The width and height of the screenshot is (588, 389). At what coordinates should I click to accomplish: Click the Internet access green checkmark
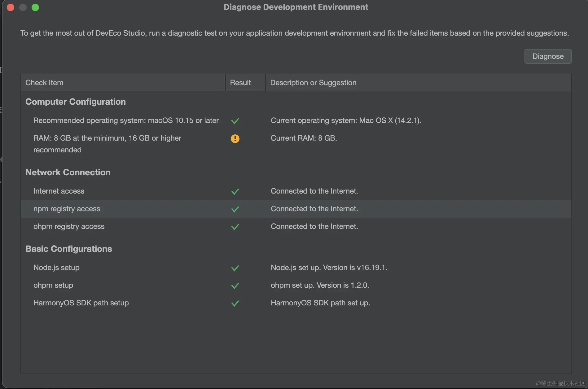[235, 191]
